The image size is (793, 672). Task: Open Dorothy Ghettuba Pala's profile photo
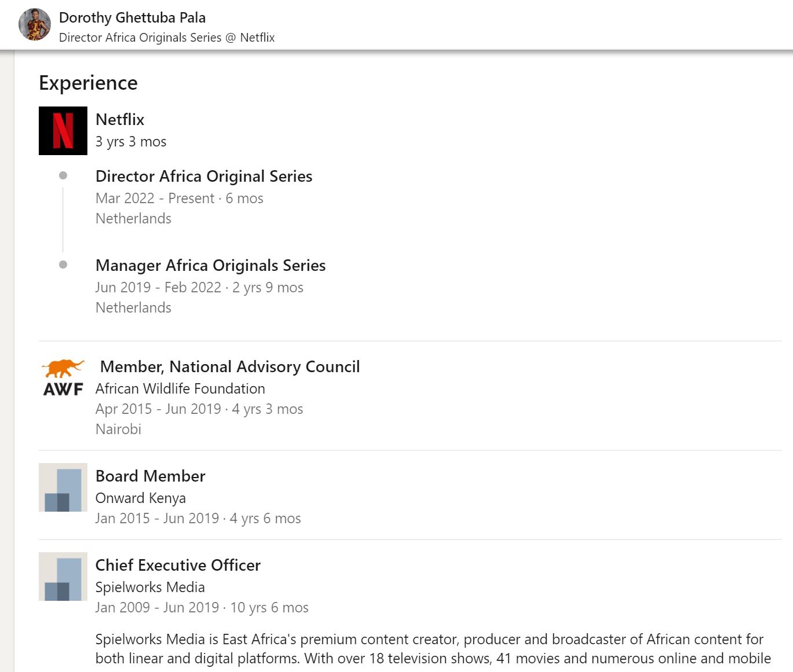(x=35, y=24)
